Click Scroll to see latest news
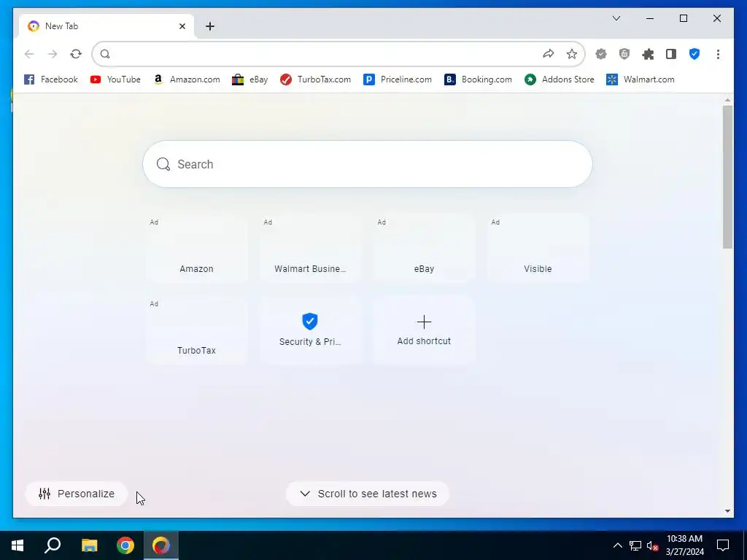This screenshot has height=560, width=747. [368, 494]
